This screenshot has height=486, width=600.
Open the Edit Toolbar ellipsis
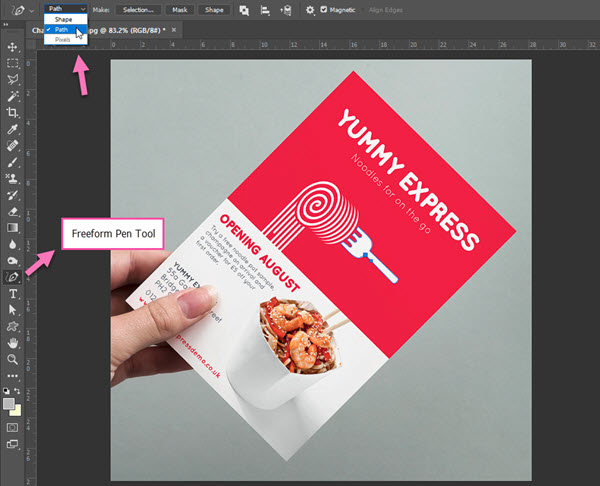click(x=12, y=376)
